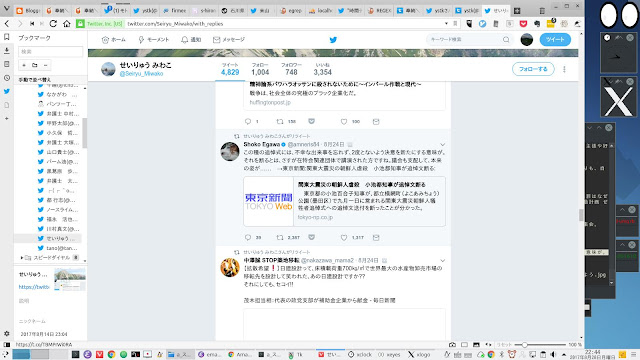Retweet the tweet showing 158 retweets
The image size is (640, 360).
280,121
